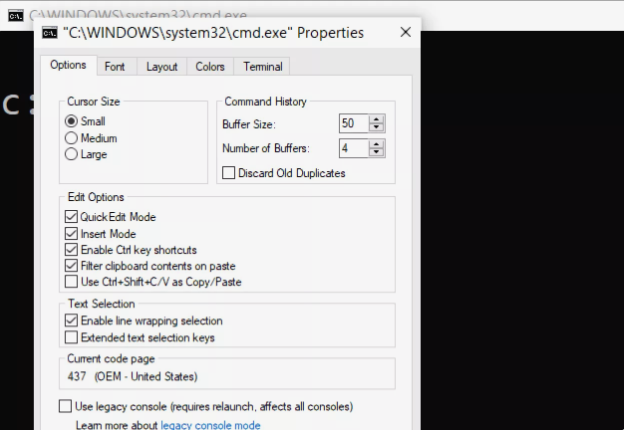The image size is (624, 431).
Task: Enable Discard Old Duplicates
Action: pos(228,173)
